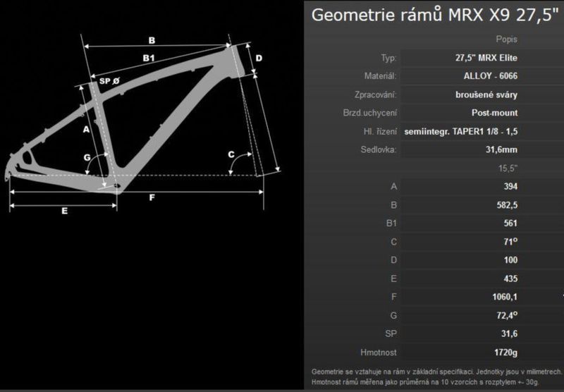Click the 'D' head tube label in diagram

(259, 59)
